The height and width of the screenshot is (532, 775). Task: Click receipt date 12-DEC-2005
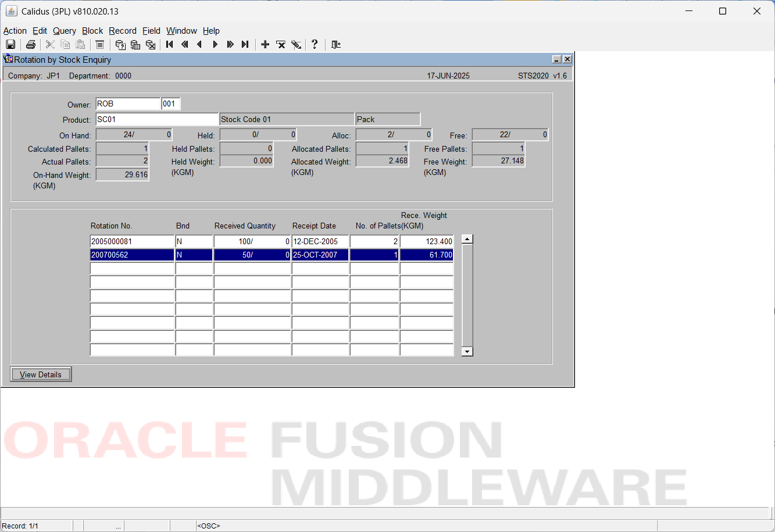click(320, 241)
